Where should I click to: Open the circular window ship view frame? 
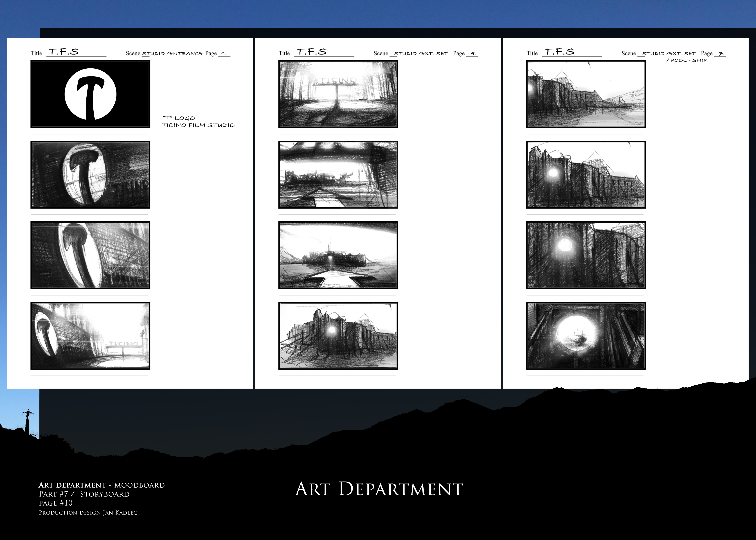[586, 336]
